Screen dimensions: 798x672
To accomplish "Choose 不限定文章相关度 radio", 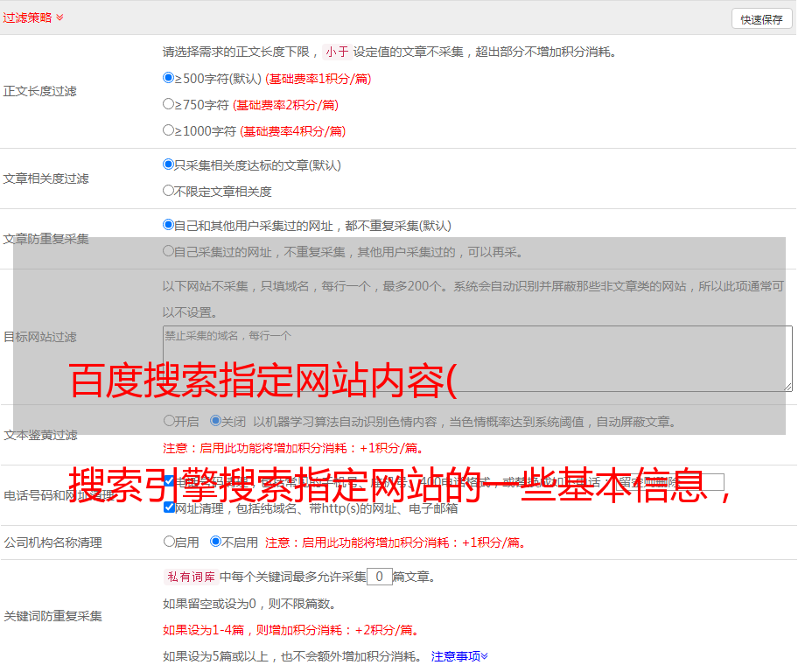I will coord(168,191).
